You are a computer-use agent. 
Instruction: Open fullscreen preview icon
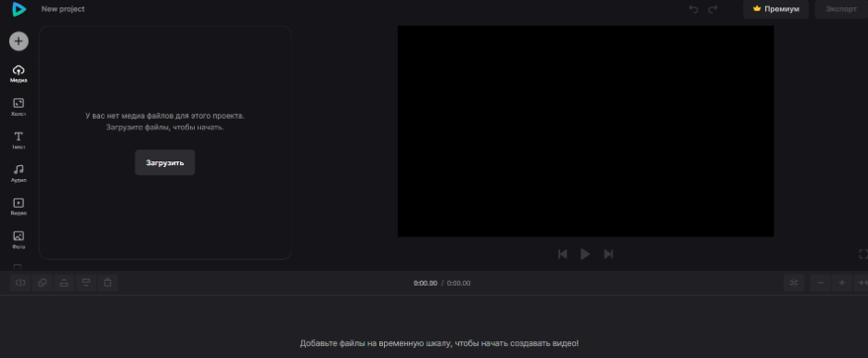[x=863, y=254]
